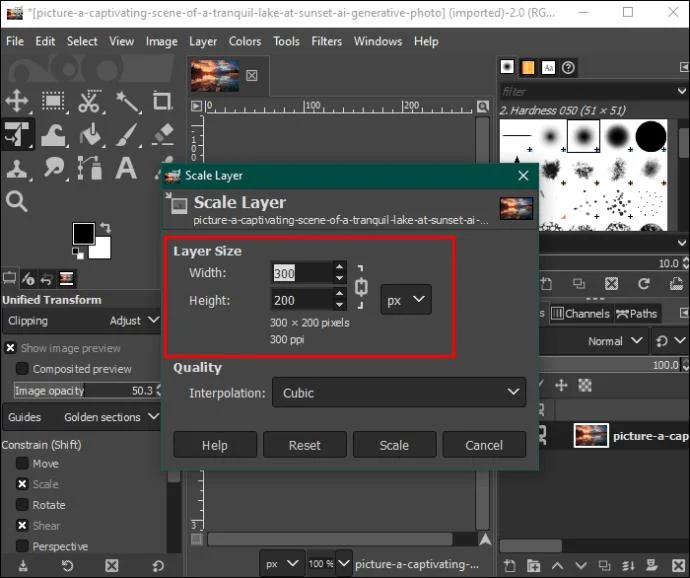Select the Text tool
The width and height of the screenshot is (690, 578).
126,168
